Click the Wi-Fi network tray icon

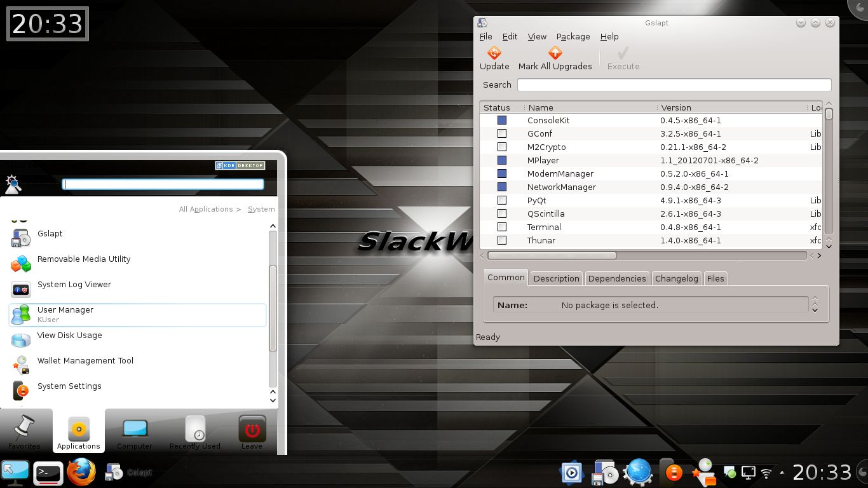pos(766,473)
